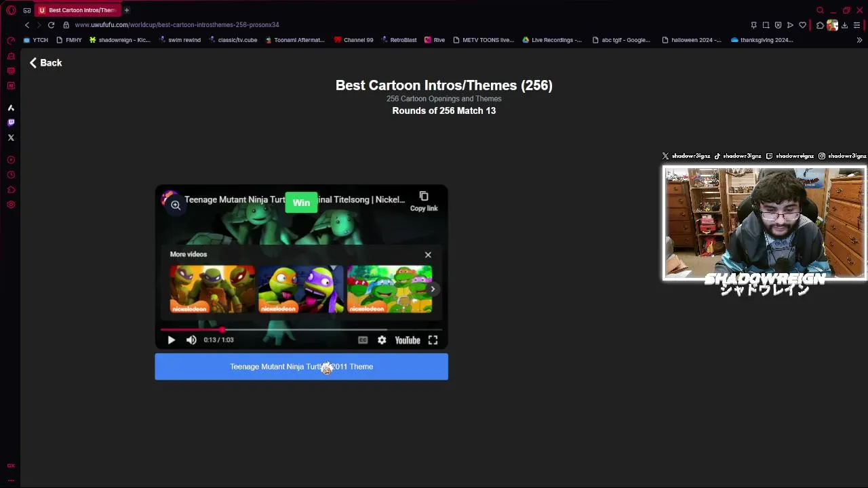The height and width of the screenshot is (488, 868).
Task: Open the third More videos thumbnail
Action: [x=390, y=289]
